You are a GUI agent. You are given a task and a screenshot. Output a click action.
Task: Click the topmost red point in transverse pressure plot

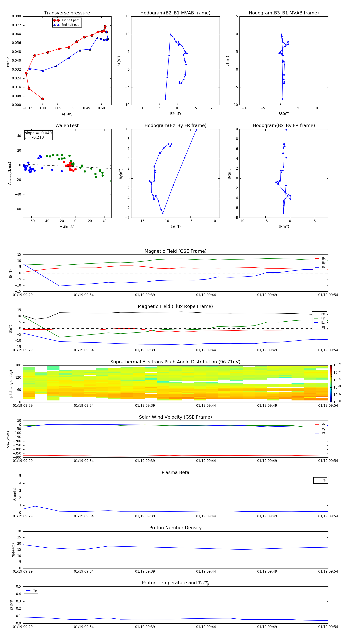tap(105, 27)
